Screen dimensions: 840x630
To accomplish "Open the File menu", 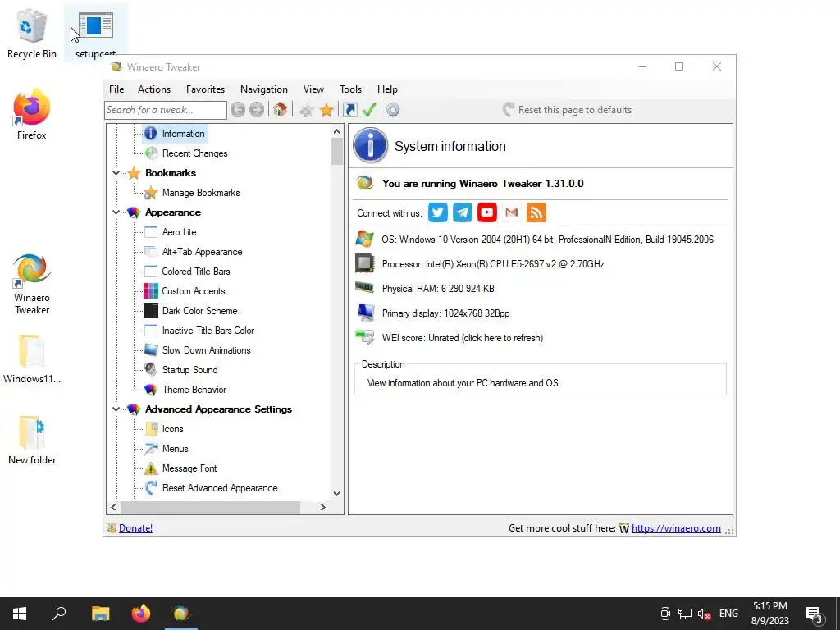I will coord(116,89).
